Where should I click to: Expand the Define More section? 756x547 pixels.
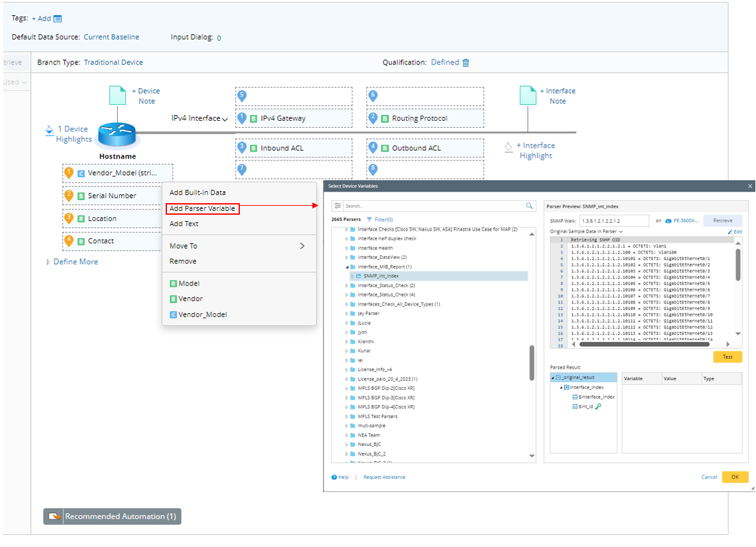(x=75, y=262)
